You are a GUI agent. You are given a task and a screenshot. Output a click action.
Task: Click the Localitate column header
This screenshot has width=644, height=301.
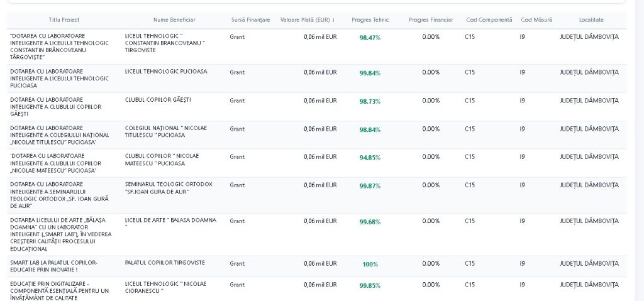(591, 19)
